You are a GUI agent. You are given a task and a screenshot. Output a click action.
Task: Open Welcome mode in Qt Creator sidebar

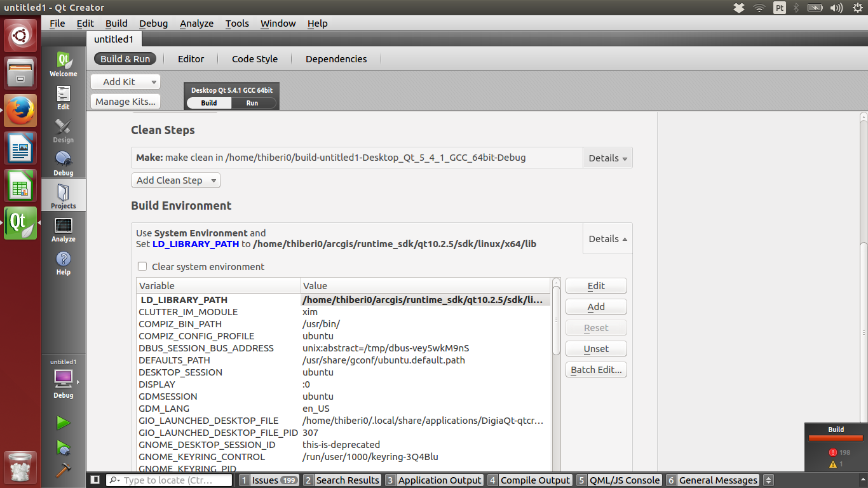[x=64, y=64]
